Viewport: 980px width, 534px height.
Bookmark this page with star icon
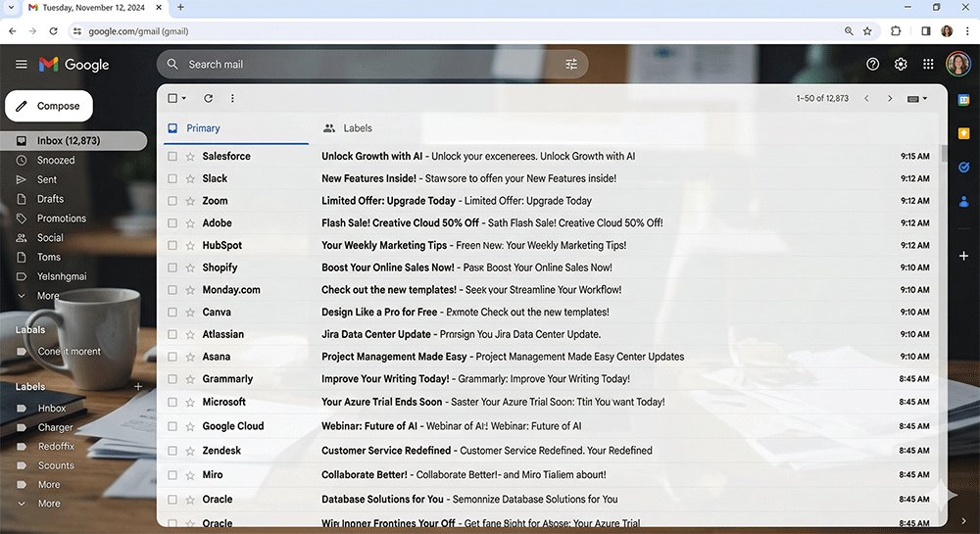[x=867, y=31]
